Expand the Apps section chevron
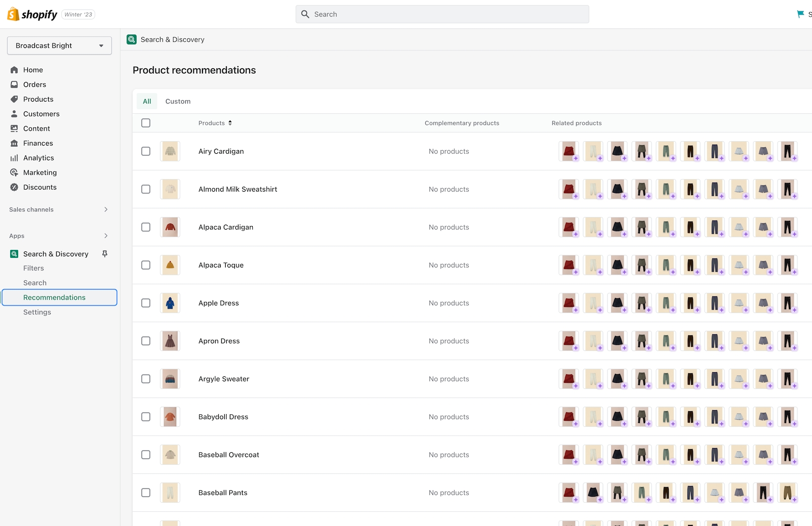The image size is (812, 526). point(106,236)
